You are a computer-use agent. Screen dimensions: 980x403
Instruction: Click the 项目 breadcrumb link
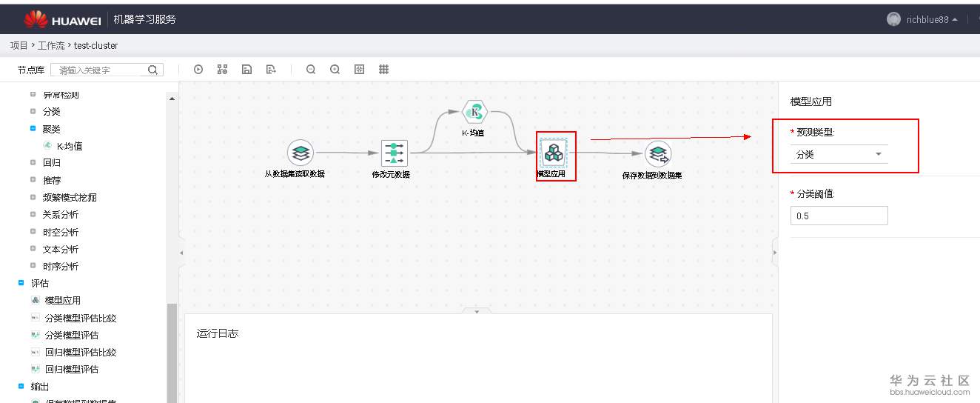tap(19, 45)
